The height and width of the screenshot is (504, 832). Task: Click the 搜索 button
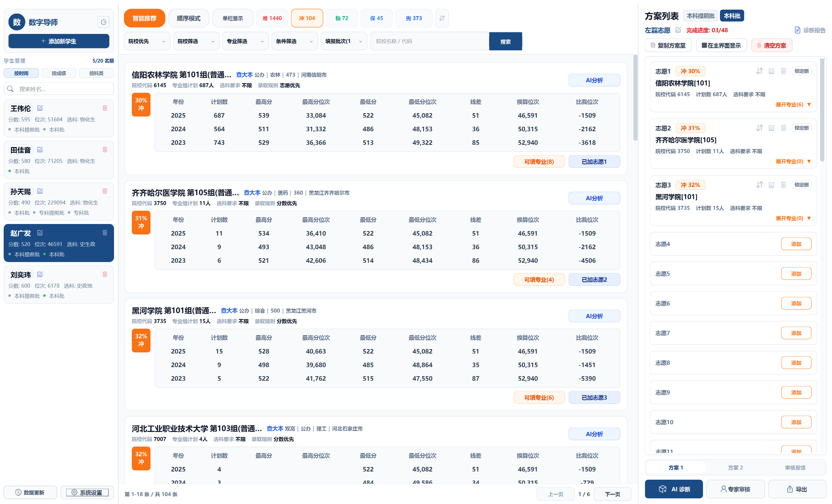point(506,41)
